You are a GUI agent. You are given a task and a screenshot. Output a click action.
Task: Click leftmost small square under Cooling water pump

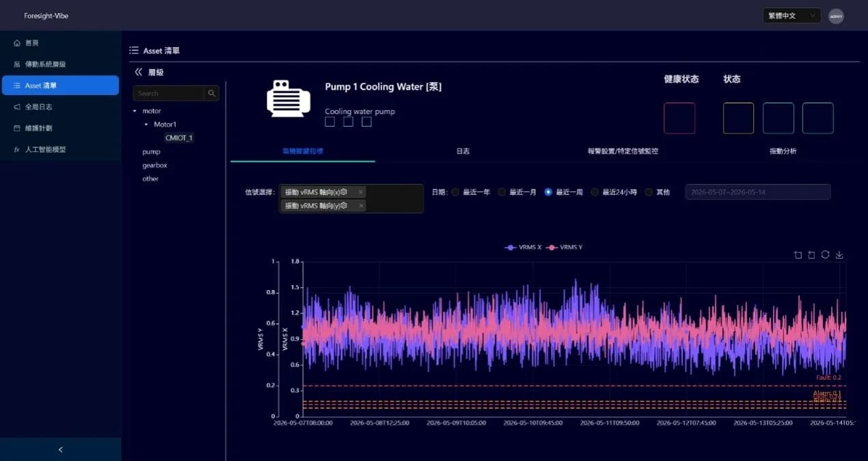[329, 122]
